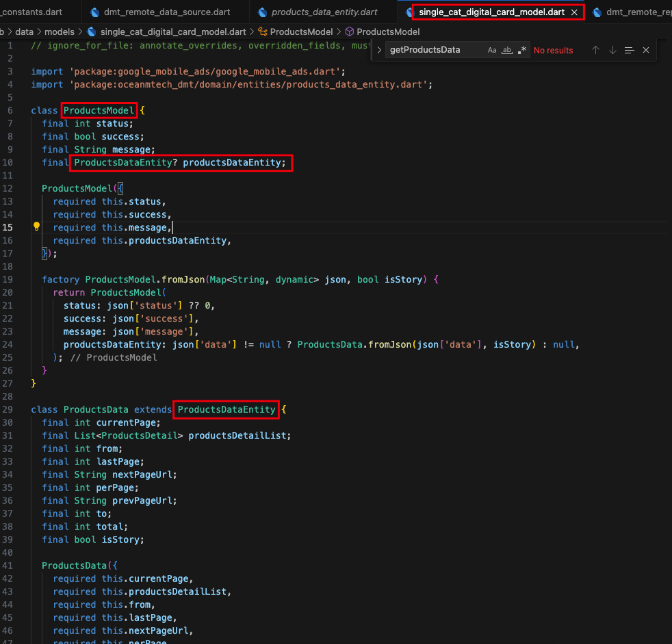Click isStory field on line 39

click(x=120, y=539)
